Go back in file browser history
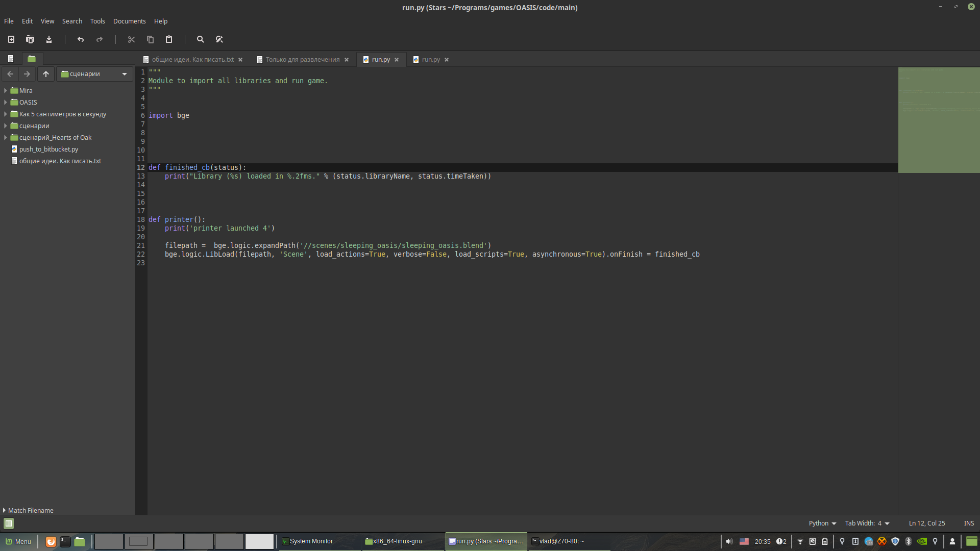Image resolution: width=980 pixels, height=551 pixels. (10, 74)
